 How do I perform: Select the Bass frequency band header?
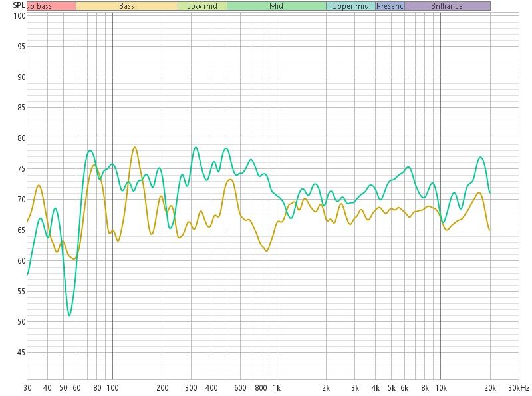click(127, 6)
